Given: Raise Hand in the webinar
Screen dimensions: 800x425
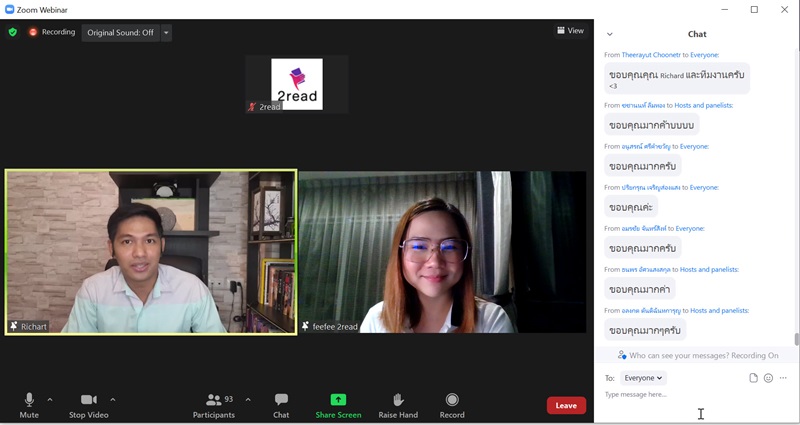Looking at the screenshot, I should [x=398, y=406].
